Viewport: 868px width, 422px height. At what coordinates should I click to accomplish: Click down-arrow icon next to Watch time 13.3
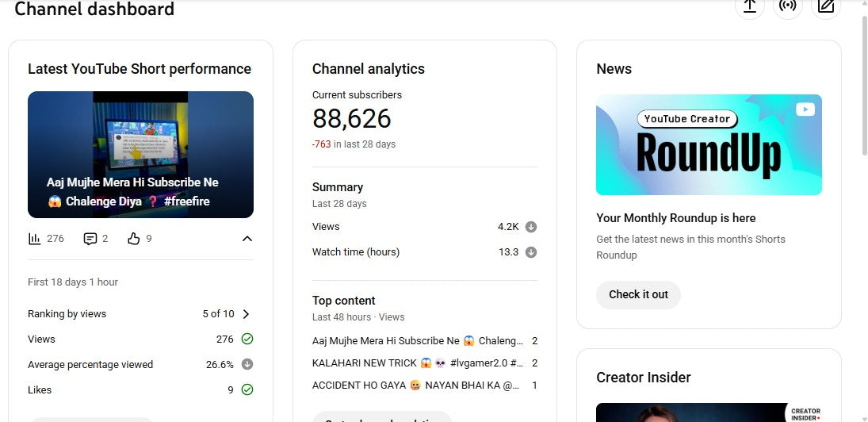[531, 252]
